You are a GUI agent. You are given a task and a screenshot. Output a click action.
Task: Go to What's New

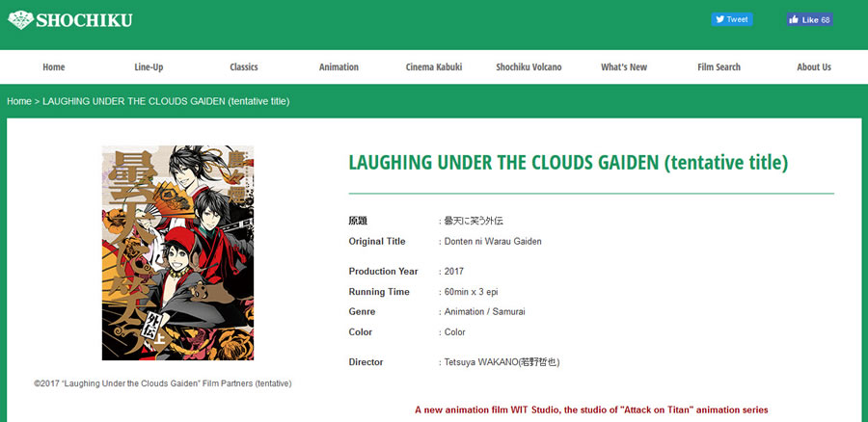[x=624, y=66]
